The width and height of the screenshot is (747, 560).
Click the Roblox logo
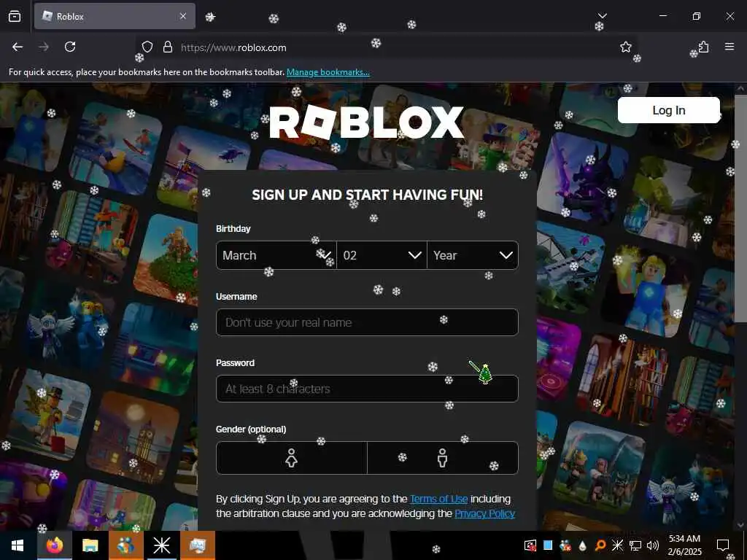pyautogui.click(x=366, y=122)
